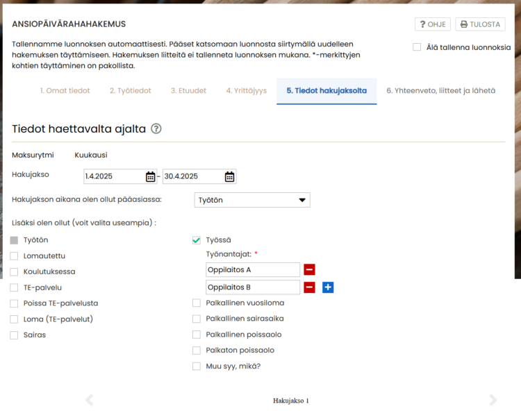The image size is (521, 420).
Task: Select the 5. Tiedot hakujaksolta tab
Action: [x=326, y=91]
